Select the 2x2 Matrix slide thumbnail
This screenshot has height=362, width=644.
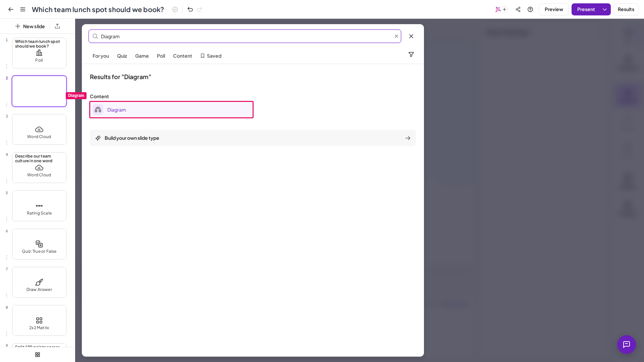39,320
